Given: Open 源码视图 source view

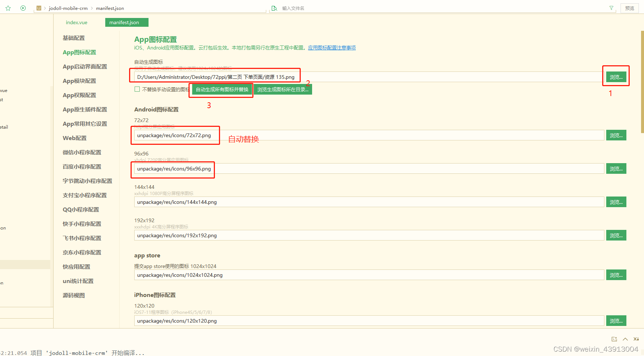Looking at the screenshot, I should pyautogui.click(x=74, y=295).
